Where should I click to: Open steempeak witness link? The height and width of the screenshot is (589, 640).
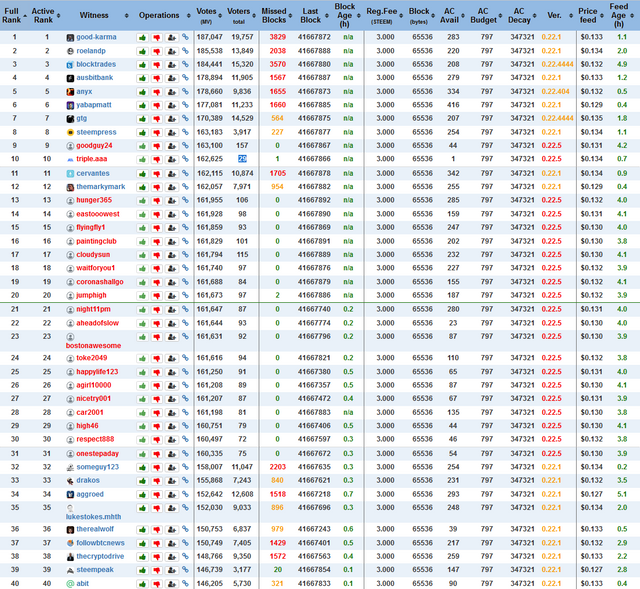(95, 570)
